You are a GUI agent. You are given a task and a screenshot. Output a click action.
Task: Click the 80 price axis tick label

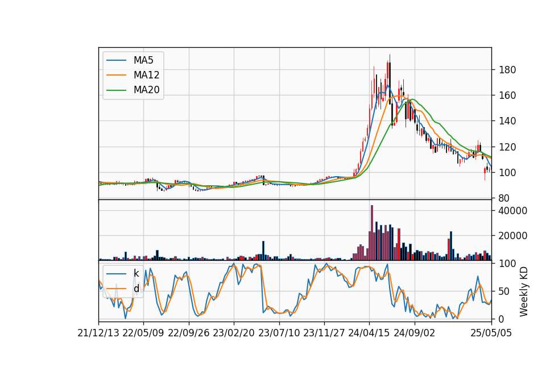click(504, 198)
